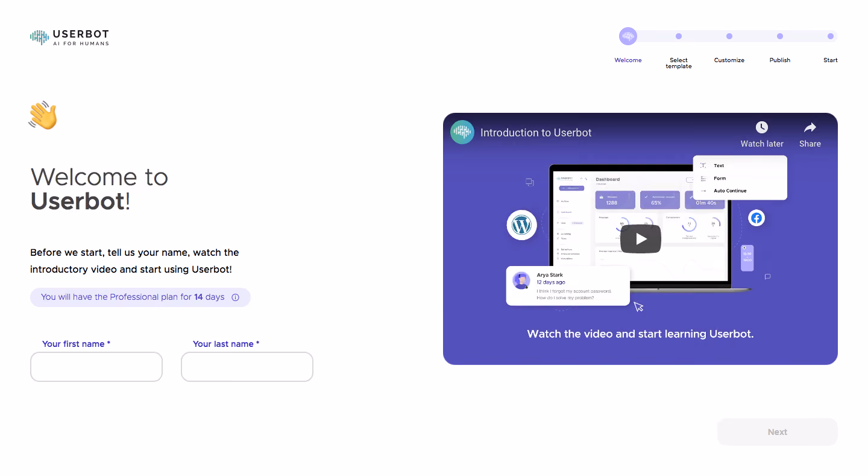
Task: Click the Userbot logo in the header
Action: tap(69, 37)
